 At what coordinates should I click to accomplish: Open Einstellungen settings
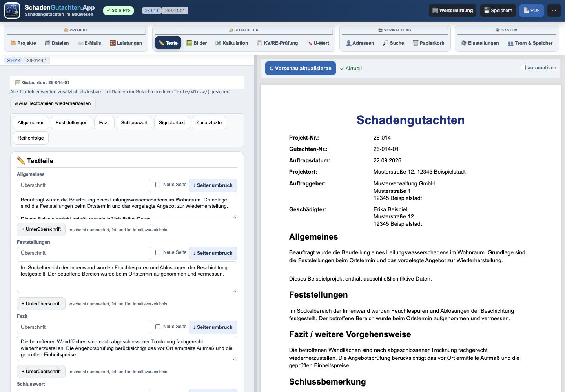pyautogui.click(x=480, y=43)
